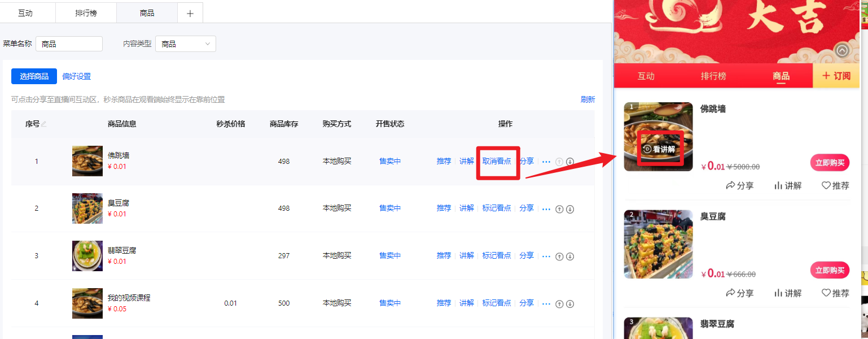Image resolution: width=868 pixels, height=339 pixels.
Task: Collapse the banner using the chevron-up circle
Action: 842,51
